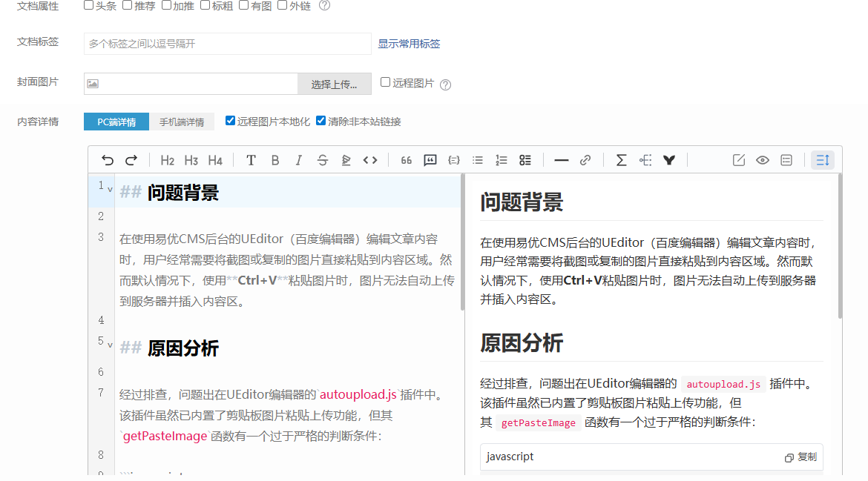Image resolution: width=868 pixels, height=481 pixels.
Task: Undo the last edit in the editor
Action: (x=108, y=160)
